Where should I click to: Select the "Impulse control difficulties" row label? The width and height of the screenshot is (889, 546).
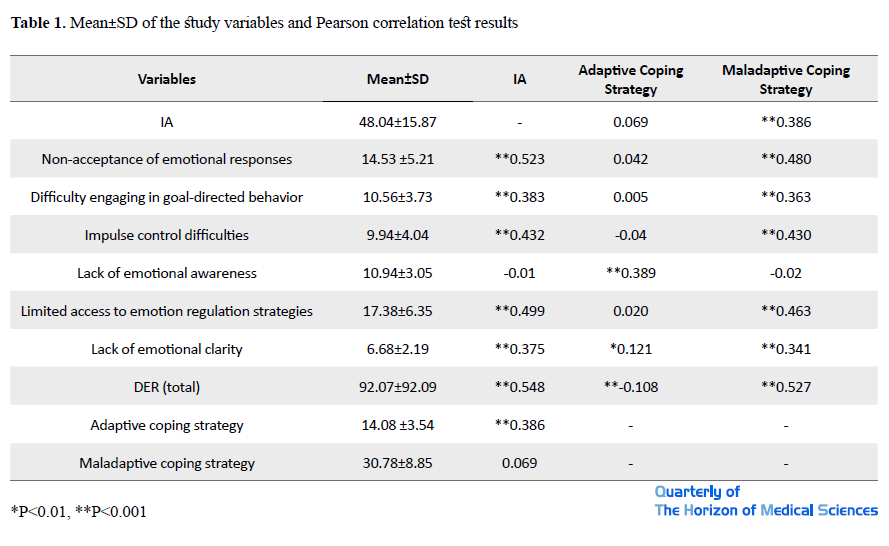tap(167, 235)
